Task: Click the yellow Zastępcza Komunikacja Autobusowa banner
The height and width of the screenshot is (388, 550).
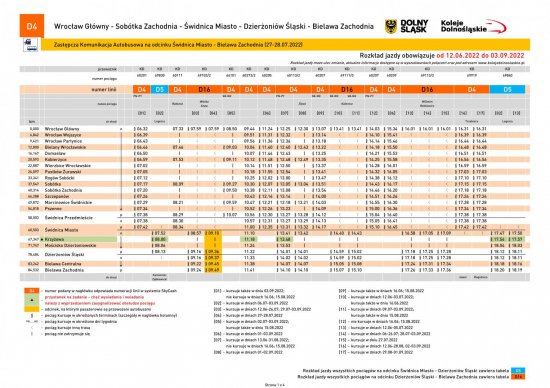Action: pos(285,45)
